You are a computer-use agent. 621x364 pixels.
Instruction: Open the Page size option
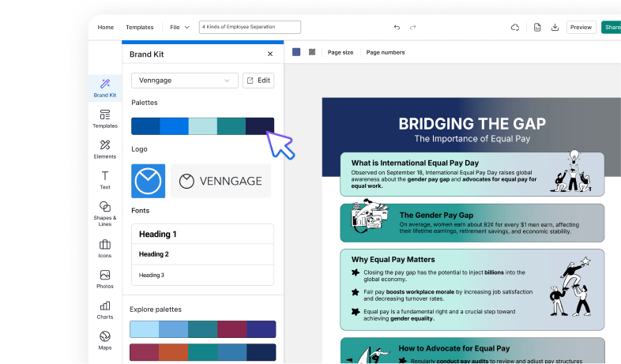point(341,52)
